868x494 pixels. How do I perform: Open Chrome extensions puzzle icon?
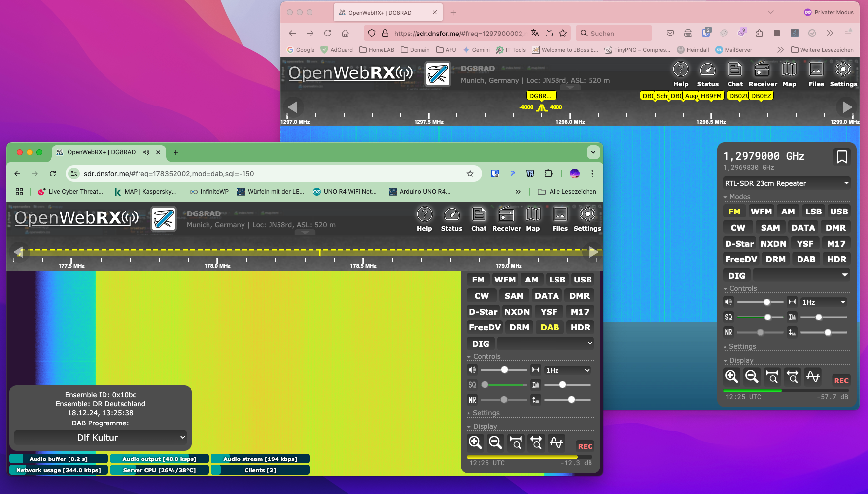click(x=548, y=174)
